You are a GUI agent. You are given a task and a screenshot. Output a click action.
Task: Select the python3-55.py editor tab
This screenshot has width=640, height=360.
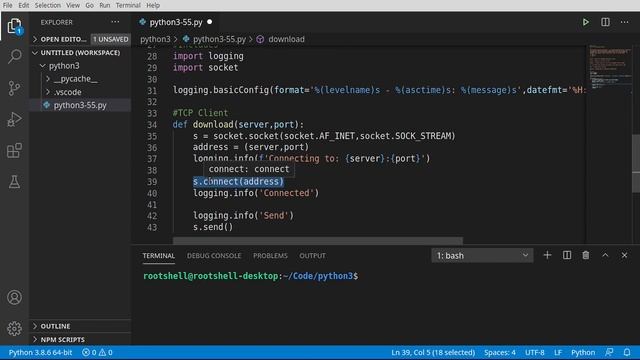tap(176, 22)
